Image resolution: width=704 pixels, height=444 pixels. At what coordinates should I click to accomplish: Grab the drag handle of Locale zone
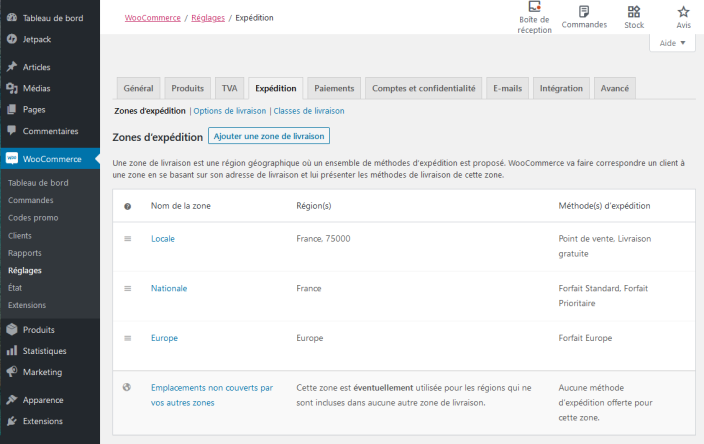128,239
